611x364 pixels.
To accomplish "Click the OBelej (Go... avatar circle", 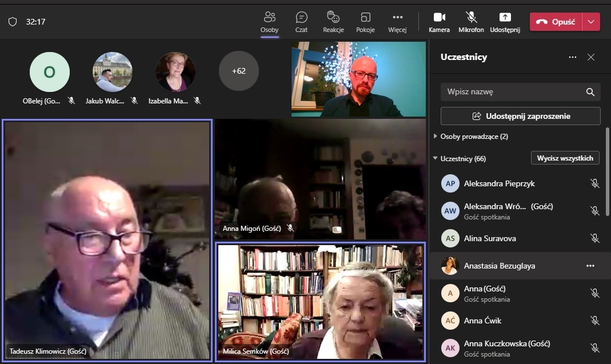I will (50, 72).
